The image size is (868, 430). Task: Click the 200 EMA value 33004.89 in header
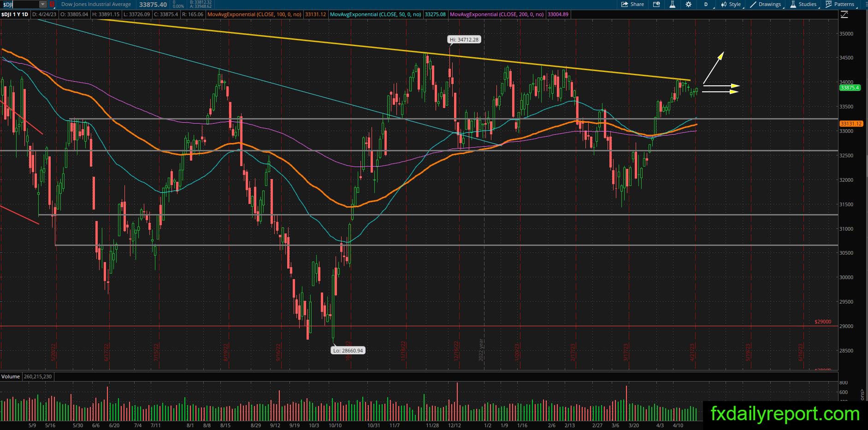(558, 14)
